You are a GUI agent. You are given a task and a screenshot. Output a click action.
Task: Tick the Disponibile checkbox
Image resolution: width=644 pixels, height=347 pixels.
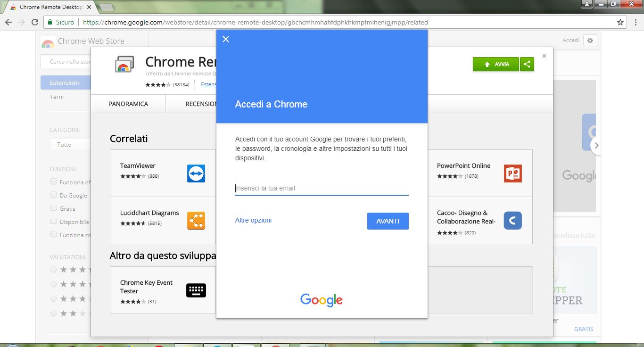tap(53, 221)
